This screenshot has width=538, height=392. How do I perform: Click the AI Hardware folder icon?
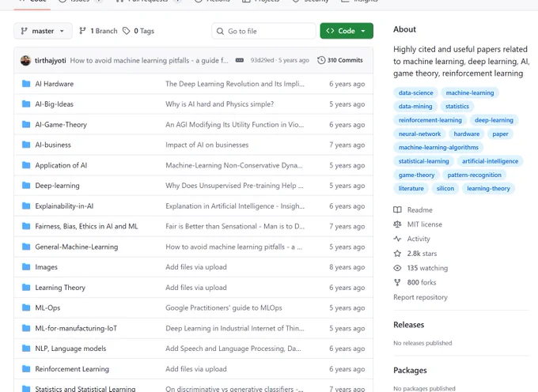click(x=26, y=84)
